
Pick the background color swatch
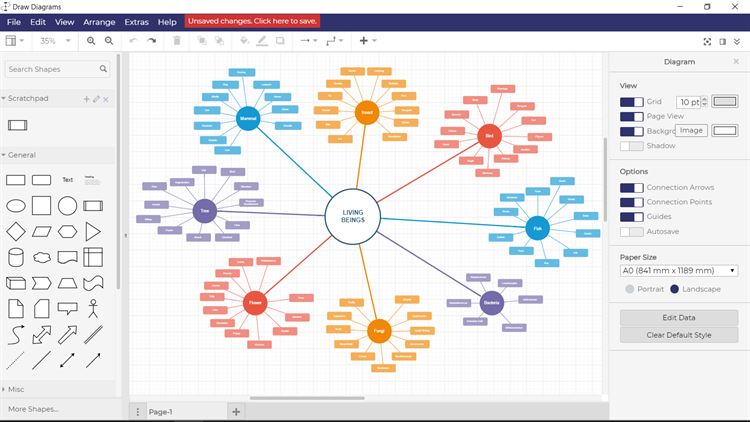pos(725,130)
